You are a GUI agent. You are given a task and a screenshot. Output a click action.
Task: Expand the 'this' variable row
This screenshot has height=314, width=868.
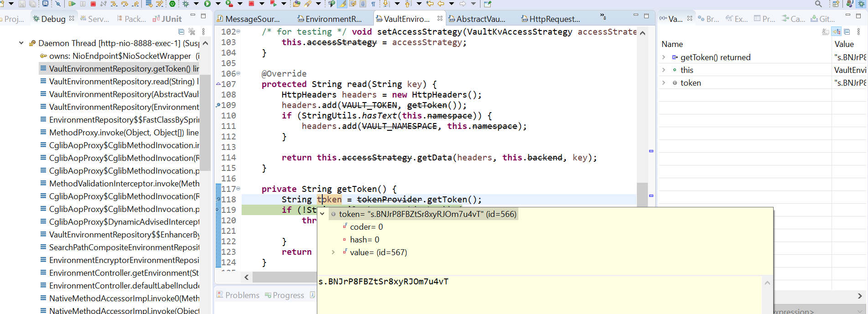[664, 70]
